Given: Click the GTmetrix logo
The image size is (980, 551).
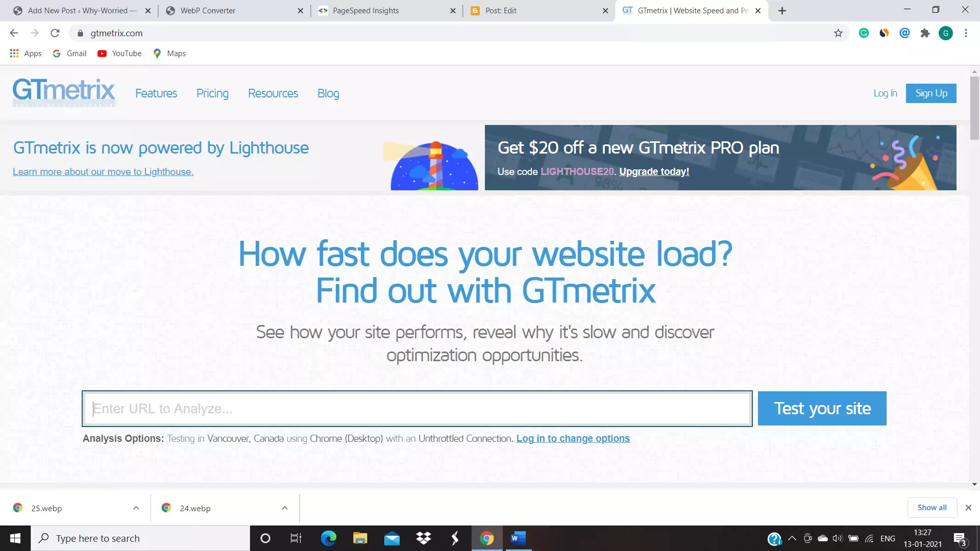Looking at the screenshot, I should pyautogui.click(x=64, y=92).
